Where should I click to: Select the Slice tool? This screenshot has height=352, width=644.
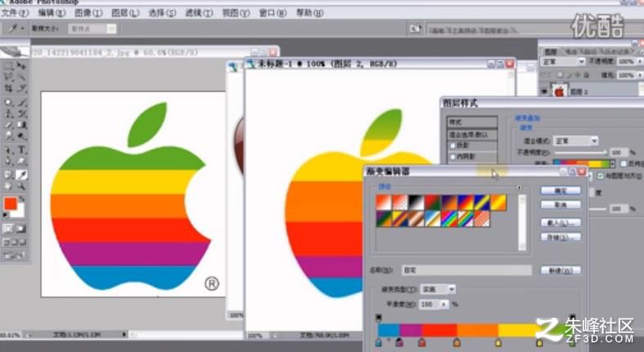pos(22,88)
